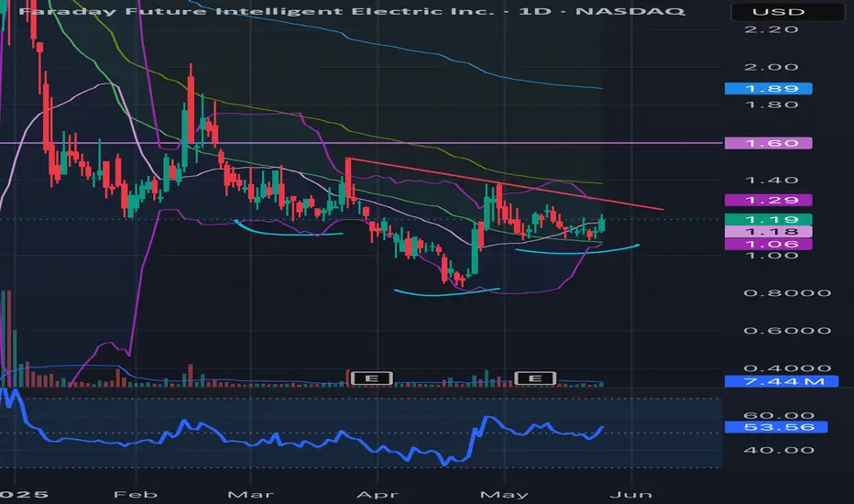The width and height of the screenshot is (854, 504).
Task: Click the 1.18 pink price label
Action: coord(768,232)
